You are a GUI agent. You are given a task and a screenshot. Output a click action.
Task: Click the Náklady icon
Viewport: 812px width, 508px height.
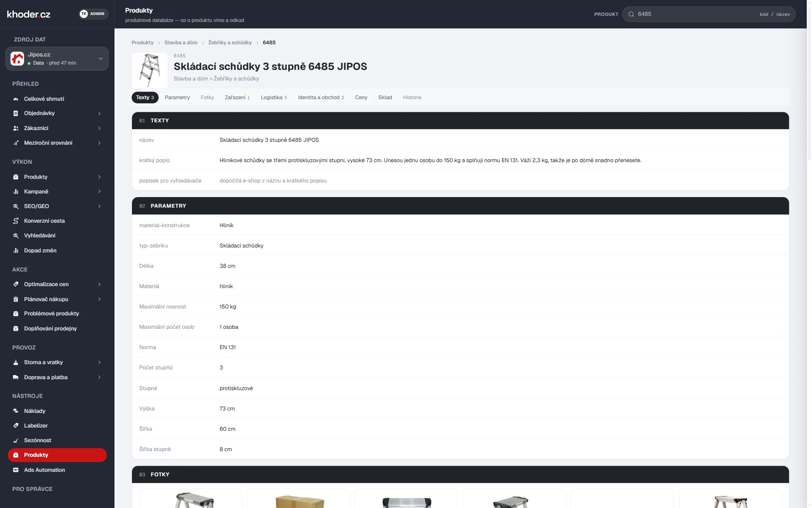(x=16, y=411)
